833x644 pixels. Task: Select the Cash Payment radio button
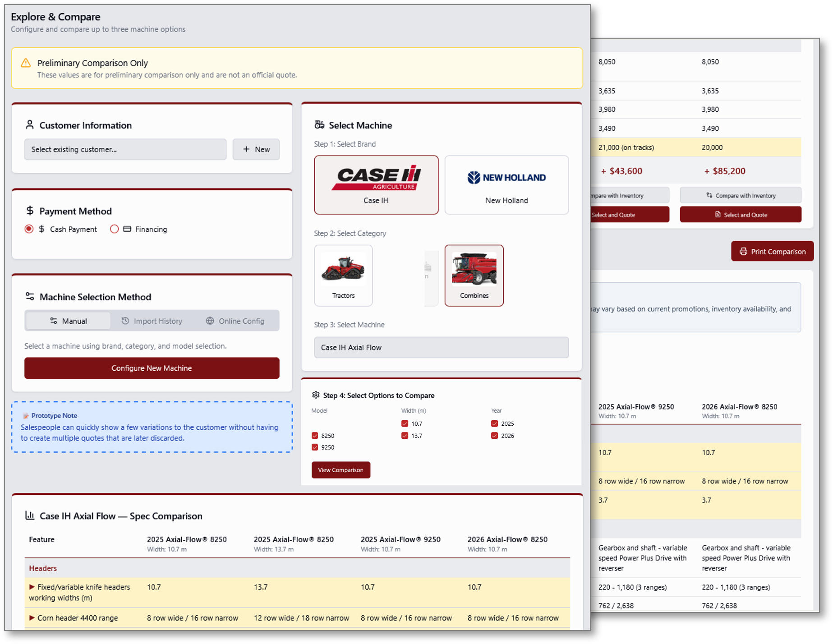click(x=29, y=229)
